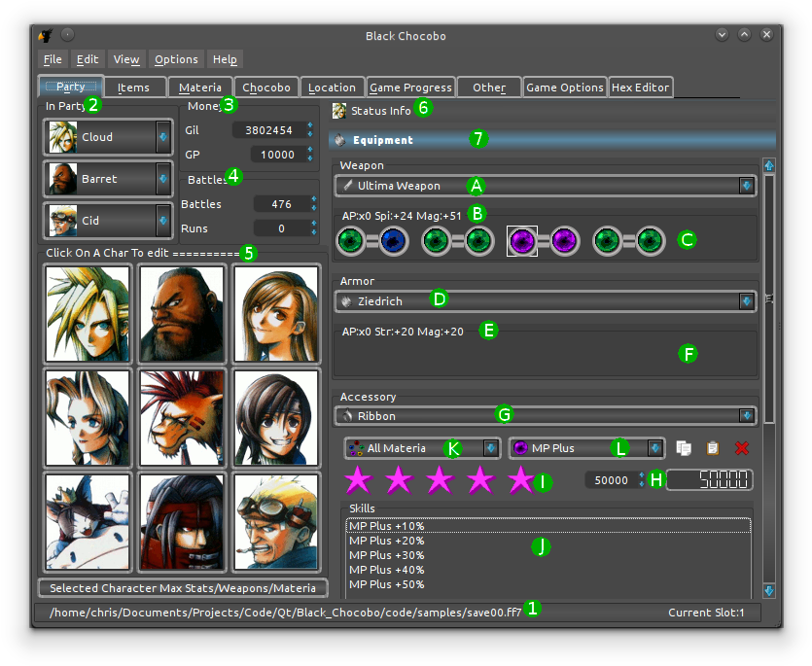Select the first green materia slot
Screen dimensions: 812x666
coord(352,241)
